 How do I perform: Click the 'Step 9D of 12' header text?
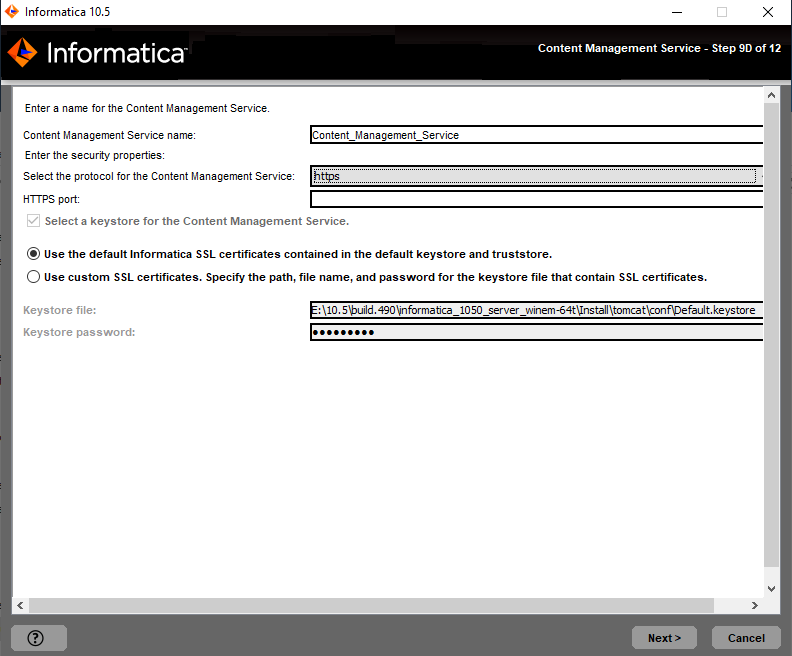(x=746, y=48)
